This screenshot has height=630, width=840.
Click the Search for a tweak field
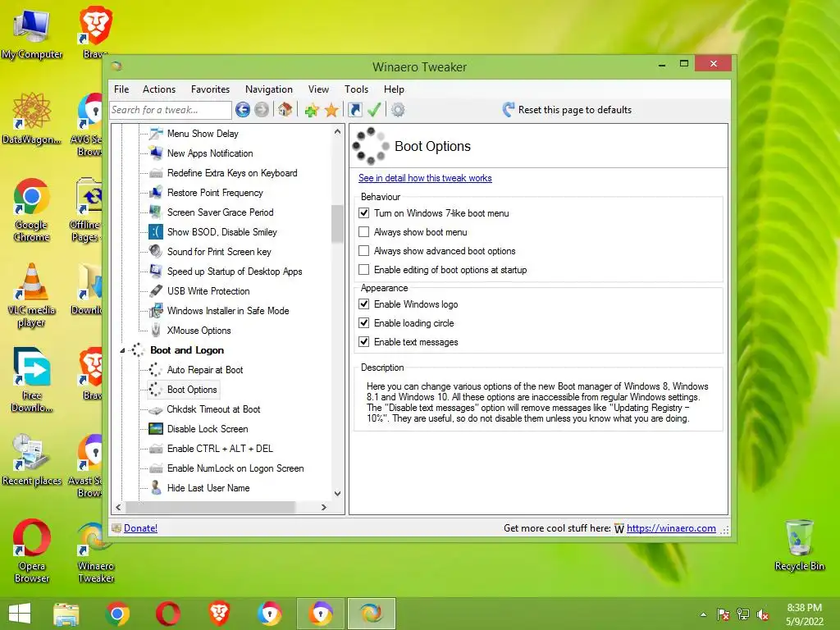pyautogui.click(x=171, y=110)
